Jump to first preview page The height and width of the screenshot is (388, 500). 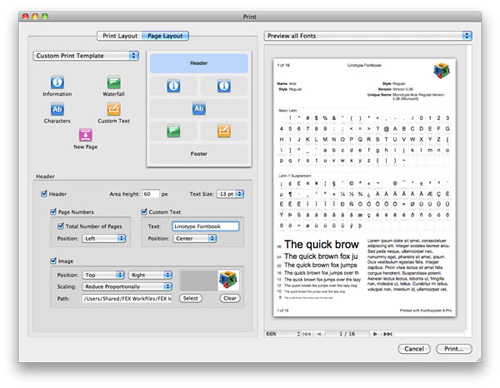307,334
